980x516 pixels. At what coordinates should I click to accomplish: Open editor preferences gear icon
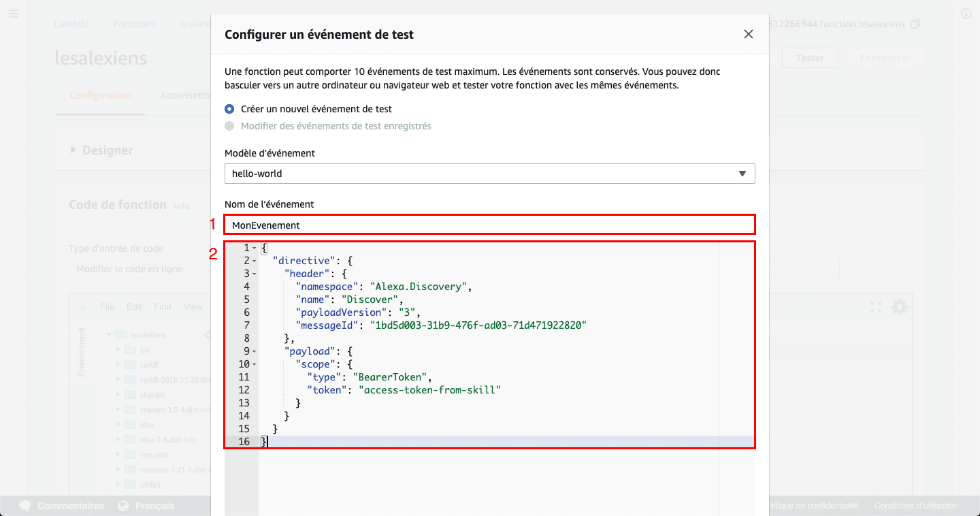900,307
